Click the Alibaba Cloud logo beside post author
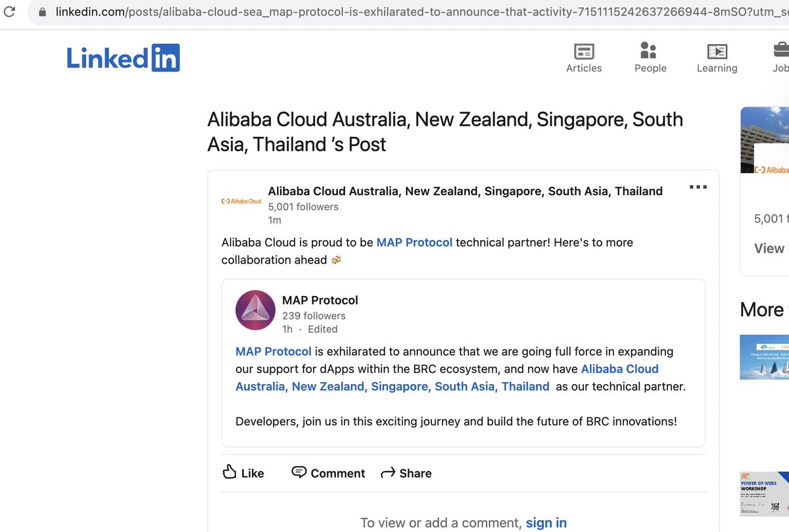This screenshot has width=789, height=532. 241,201
